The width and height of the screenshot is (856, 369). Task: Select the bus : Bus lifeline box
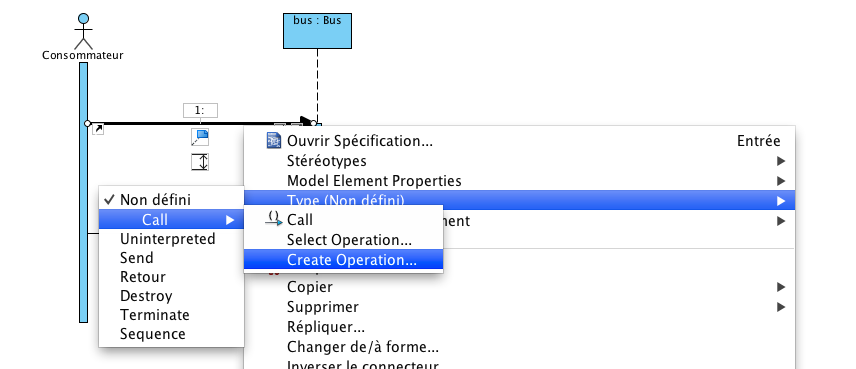pos(317,31)
